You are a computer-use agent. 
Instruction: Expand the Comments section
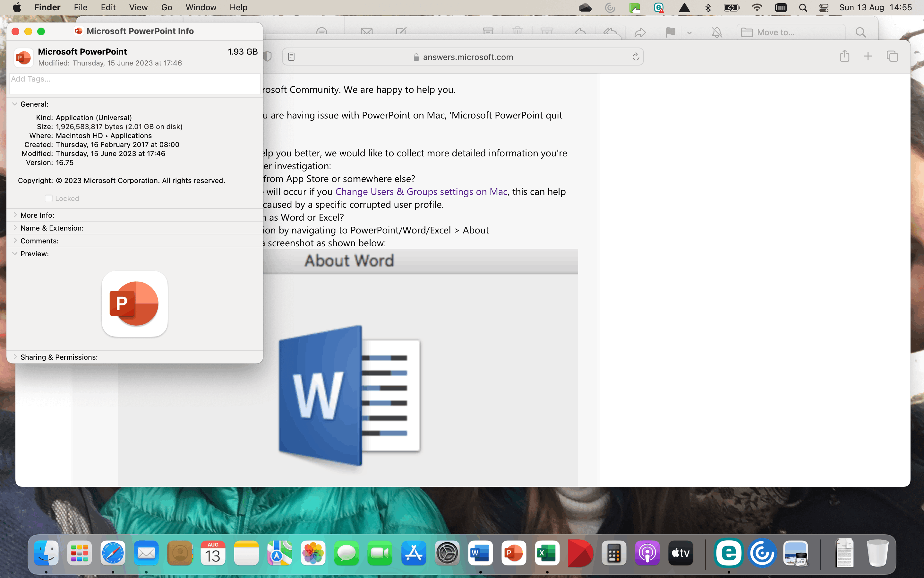click(15, 241)
